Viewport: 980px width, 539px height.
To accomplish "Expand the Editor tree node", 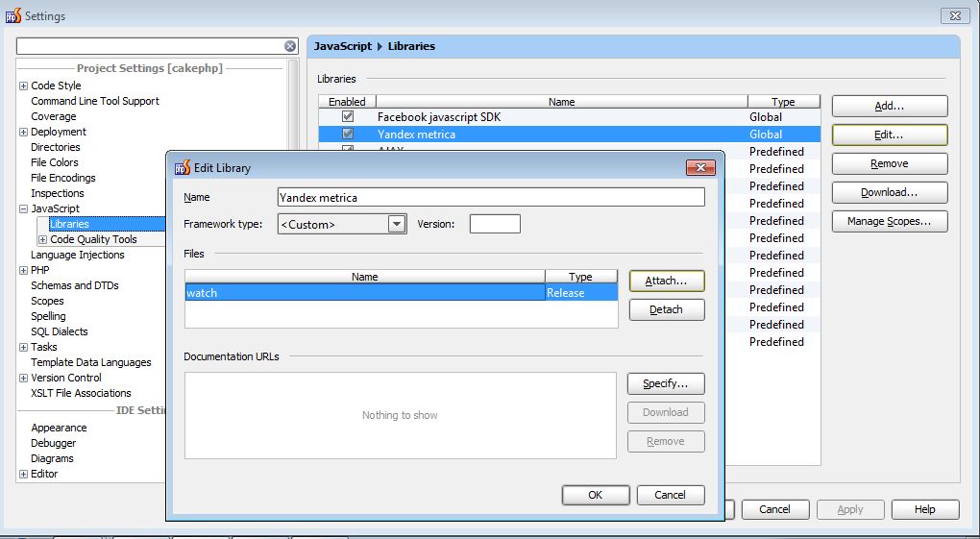I will coord(23,474).
